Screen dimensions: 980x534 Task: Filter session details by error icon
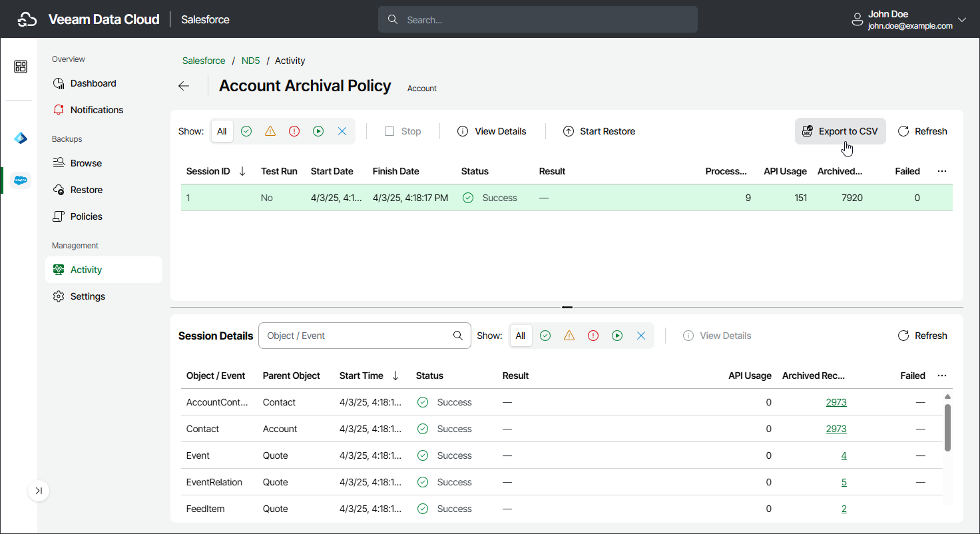pyautogui.click(x=593, y=336)
